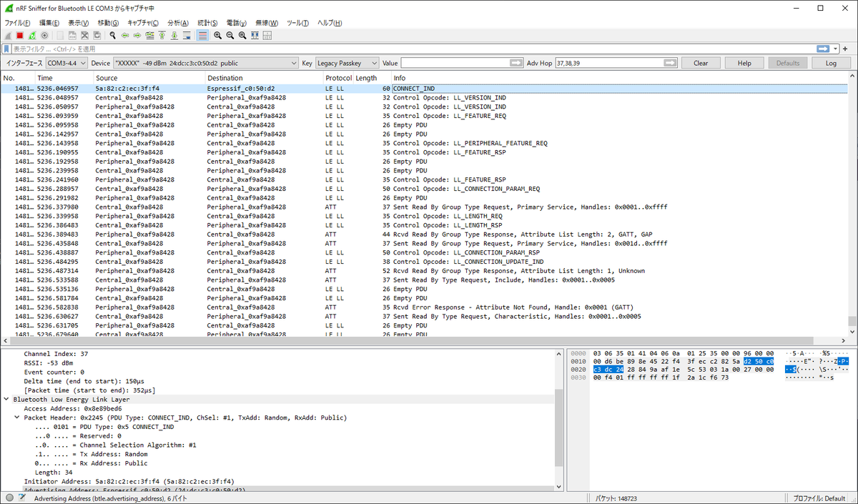Go forward to the next packet
Screen dimensions: 858x504
137,35
